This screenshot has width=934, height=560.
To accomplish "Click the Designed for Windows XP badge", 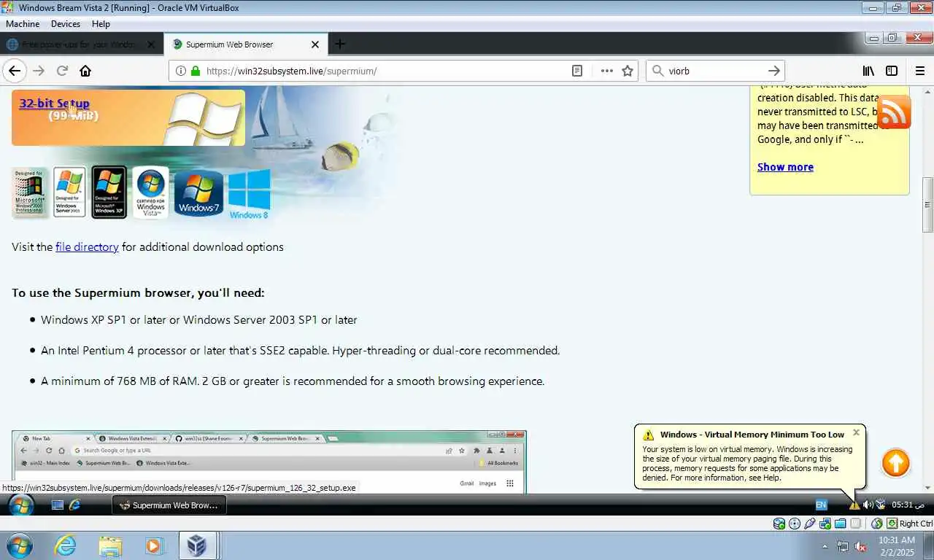I will tap(109, 192).
